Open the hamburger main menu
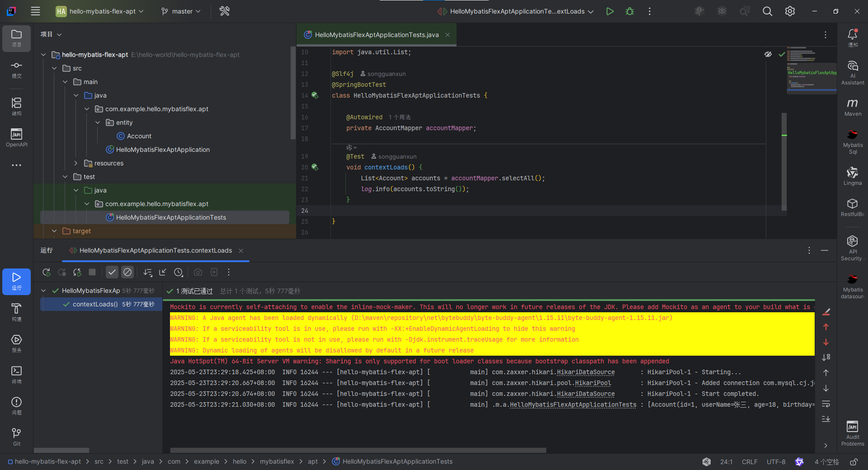 coord(35,11)
